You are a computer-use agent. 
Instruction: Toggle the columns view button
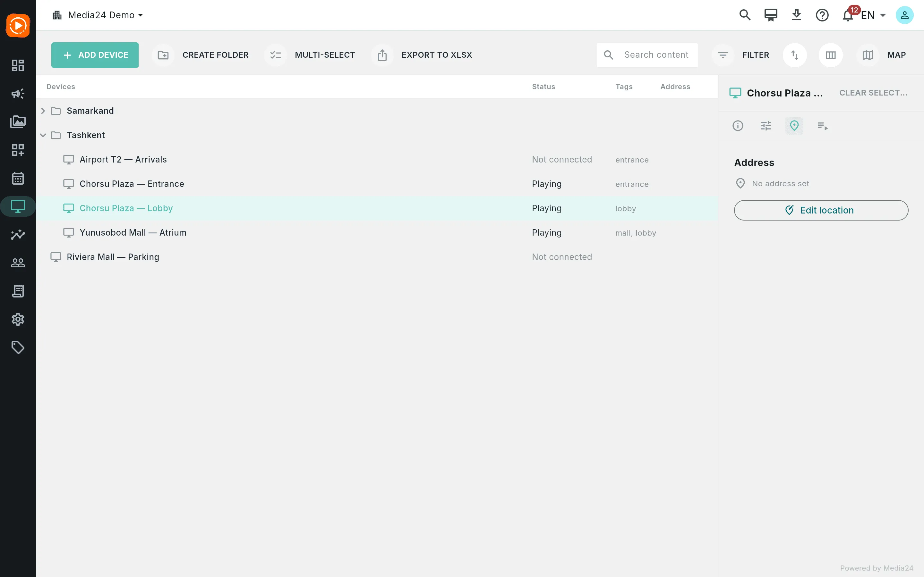coord(830,55)
